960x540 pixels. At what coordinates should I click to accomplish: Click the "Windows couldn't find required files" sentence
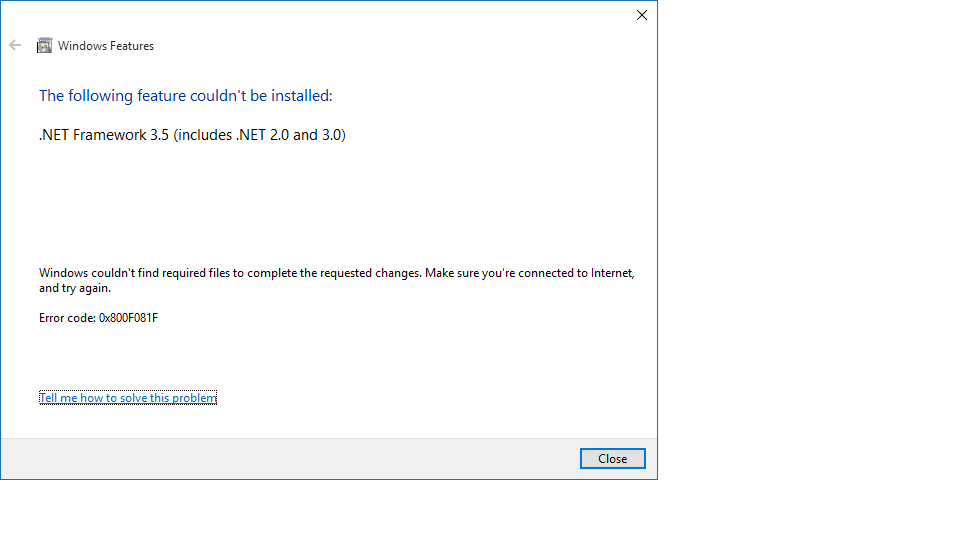pos(230,273)
